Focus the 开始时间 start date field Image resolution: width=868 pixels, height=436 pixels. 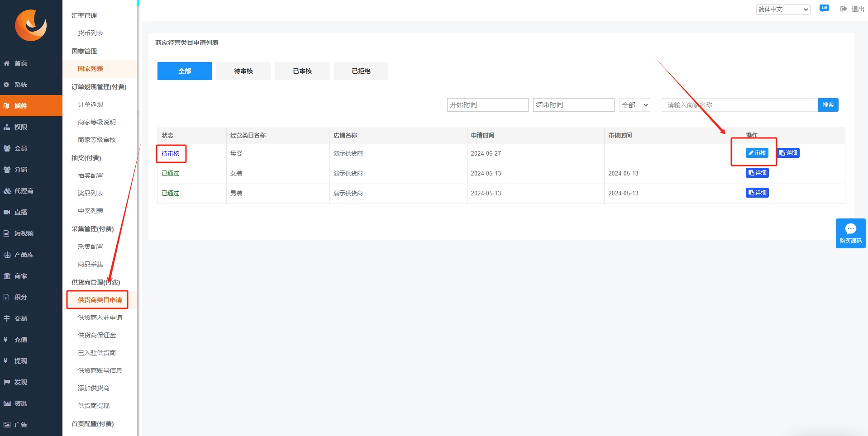(487, 105)
